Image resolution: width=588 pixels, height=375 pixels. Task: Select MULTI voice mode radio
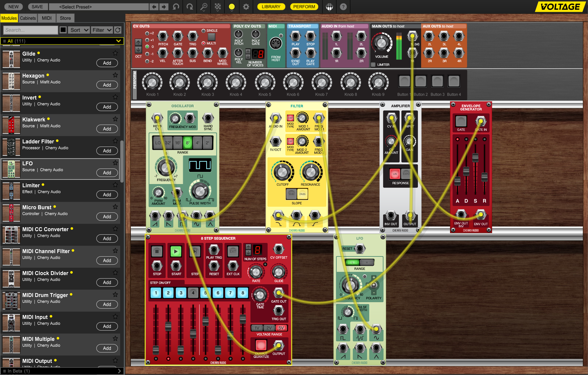(x=203, y=43)
